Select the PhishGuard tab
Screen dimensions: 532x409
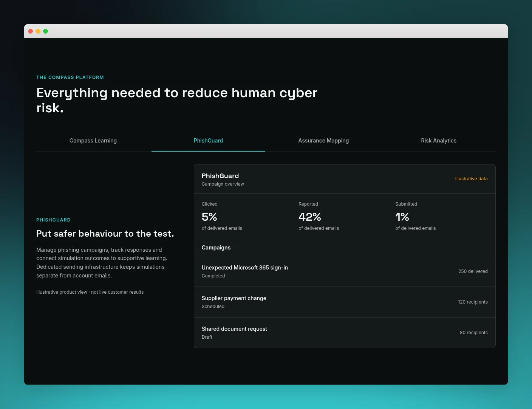tap(208, 141)
